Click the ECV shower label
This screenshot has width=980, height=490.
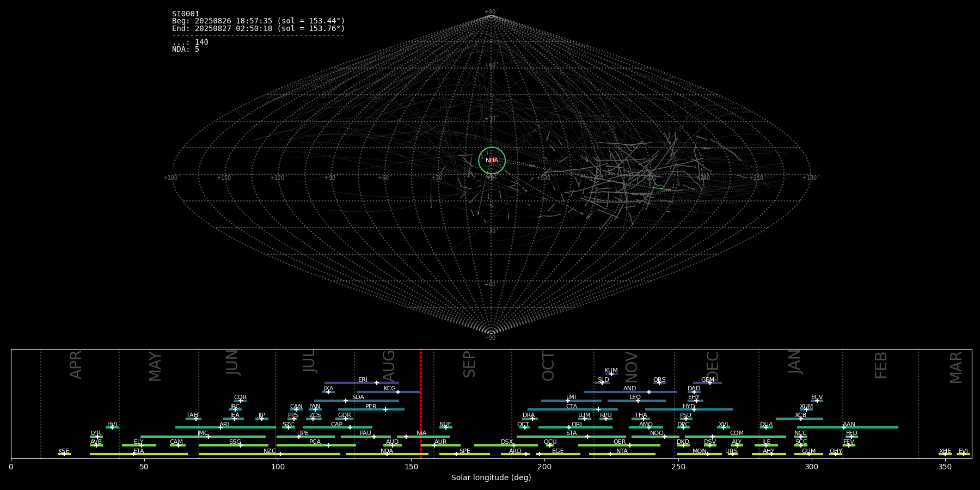point(817,397)
